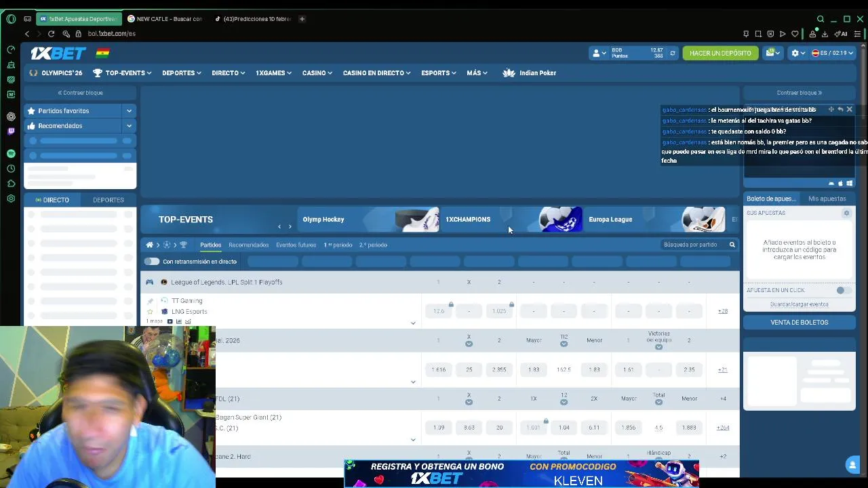
Task: Go to the home breadcrumb icon
Action: click(x=149, y=245)
